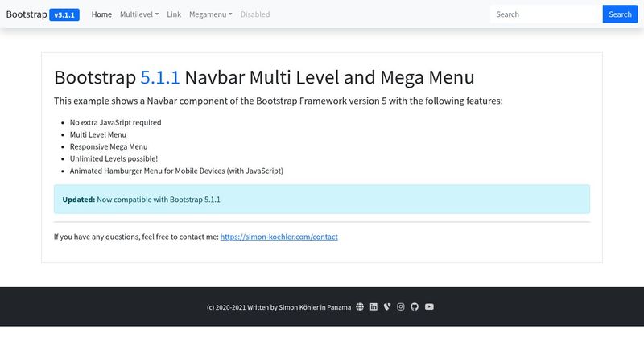644x362 pixels.
Task: Open the YouTube icon in footer
Action: click(429, 306)
